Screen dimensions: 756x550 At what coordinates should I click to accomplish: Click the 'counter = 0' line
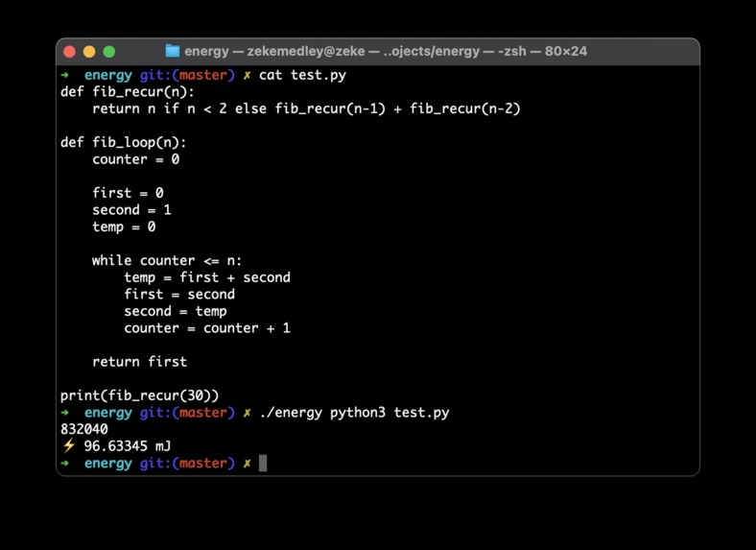(x=136, y=159)
